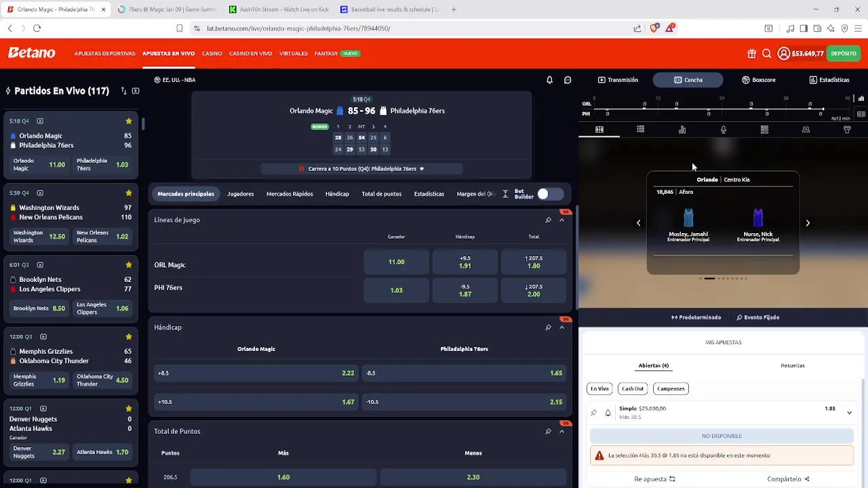Open the Mercados Rápidos tab
The height and width of the screenshot is (488, 868).
(x=290, y=194)
